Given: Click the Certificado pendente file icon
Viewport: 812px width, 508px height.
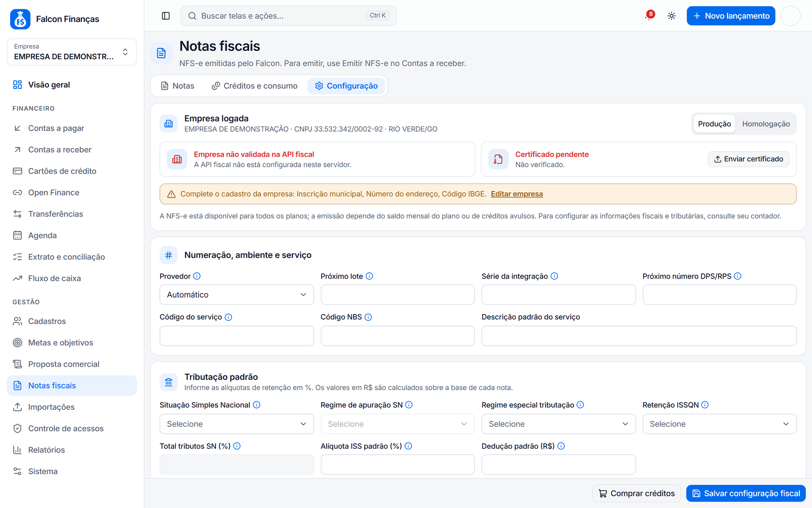Looking at the screenshot, I should pos(498,159).
